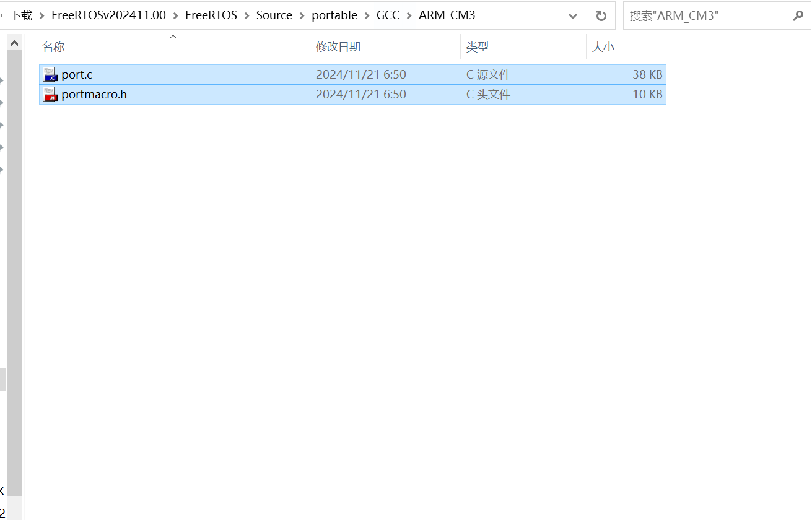Select the portmacro.h file icon
Image resolution: width=812 pixels, height=520 pixels.
pos(50,94)
